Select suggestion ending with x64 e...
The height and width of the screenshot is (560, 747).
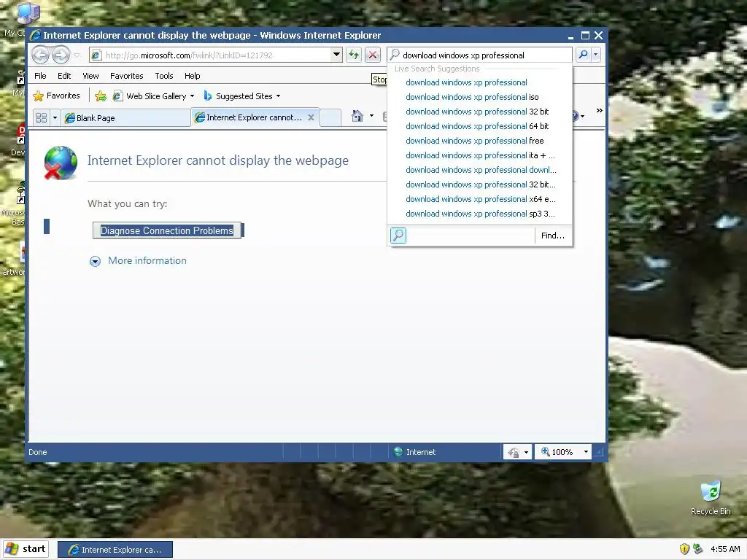click(481, 199)
